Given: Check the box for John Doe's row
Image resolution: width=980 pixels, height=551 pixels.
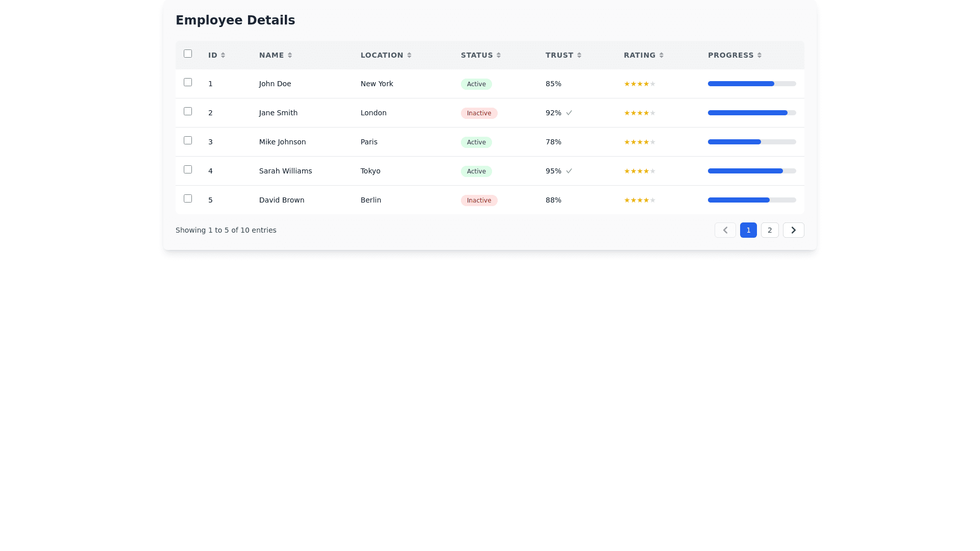Looking at the screenshot, I should pos(188,82).
